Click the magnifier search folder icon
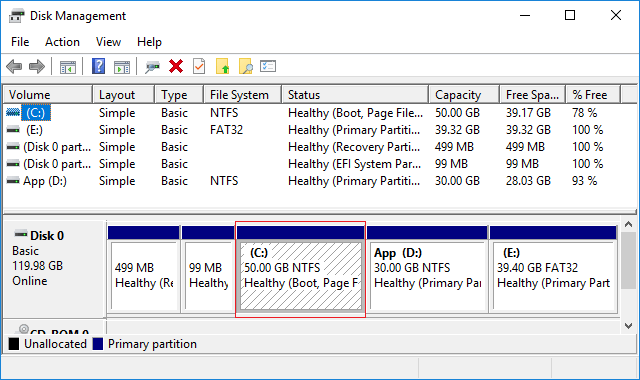 tap(246, 66)
